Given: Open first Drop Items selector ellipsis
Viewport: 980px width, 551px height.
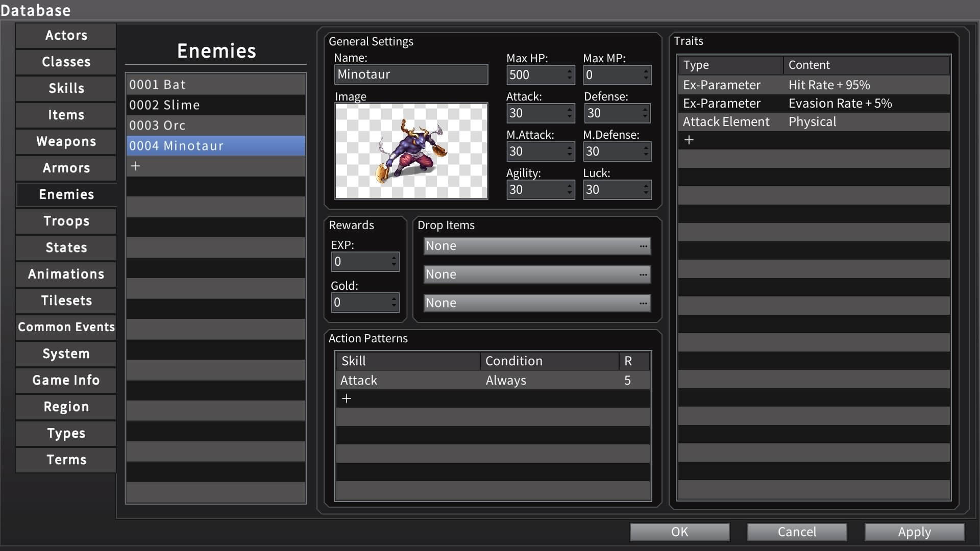Looking at the screenshot, I should (643, 246).
